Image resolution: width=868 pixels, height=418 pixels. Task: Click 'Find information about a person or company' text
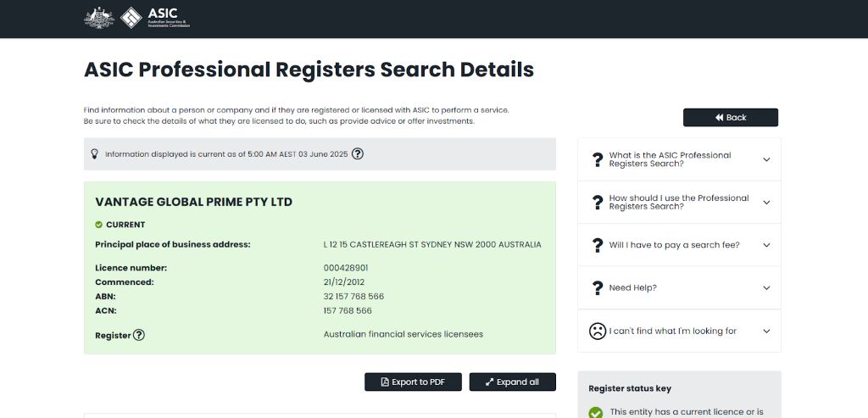(296, 110)
